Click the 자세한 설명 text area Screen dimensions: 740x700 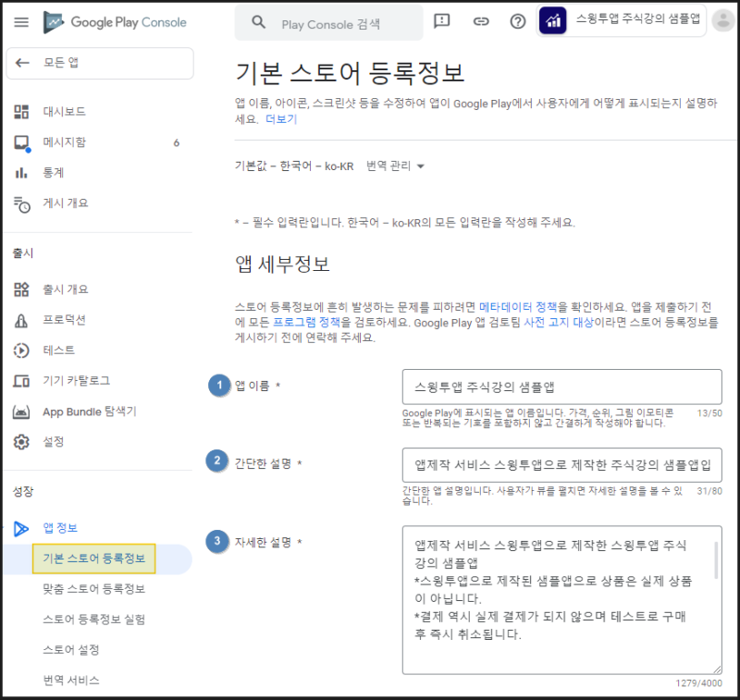tap(562, 600)
